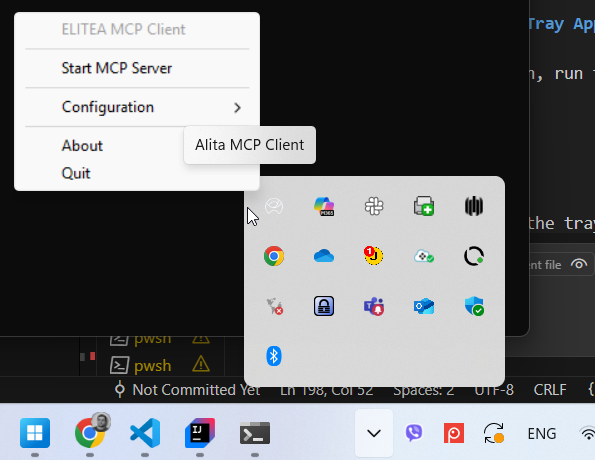Select About in the tray menu
This screenshot has width=595, height=460.
[82, 146]
